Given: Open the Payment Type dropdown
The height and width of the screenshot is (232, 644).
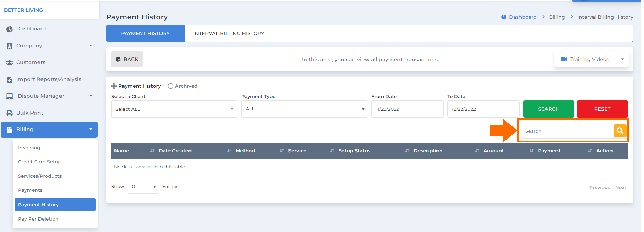Looking at the screenshot, I should (x=304, y=109).
